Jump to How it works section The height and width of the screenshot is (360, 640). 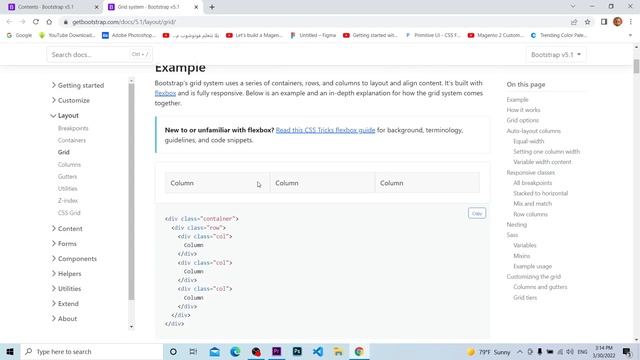(523, 110)
